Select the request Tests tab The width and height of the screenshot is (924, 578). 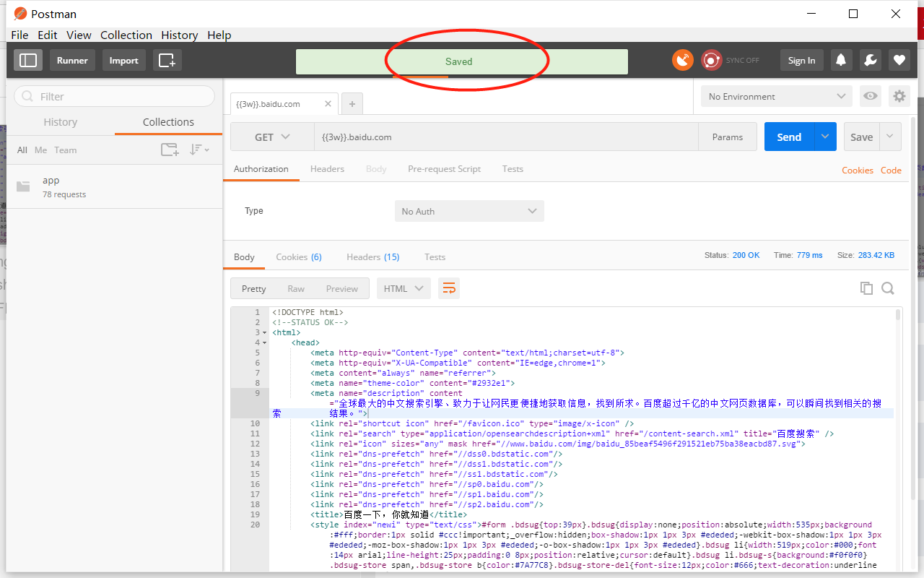click(513, 168)
